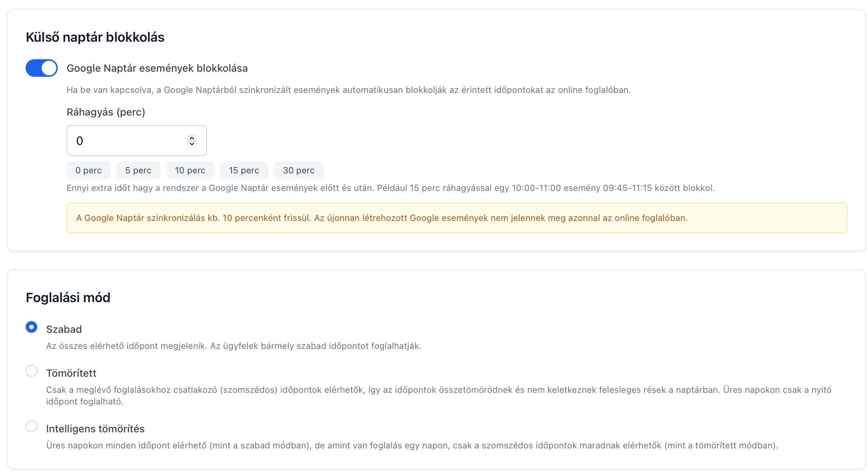The height and width of the screenshot is (474, 868).
Task: Disable the Google Naptár blocking toggle
Action: click(41, 68)
